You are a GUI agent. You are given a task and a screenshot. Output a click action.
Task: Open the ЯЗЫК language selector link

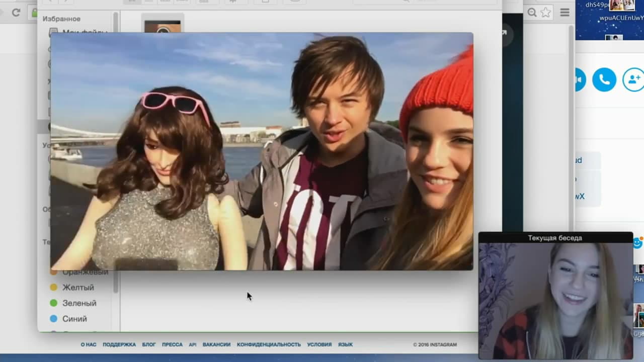pyautogui.click(x=345, y=345)
